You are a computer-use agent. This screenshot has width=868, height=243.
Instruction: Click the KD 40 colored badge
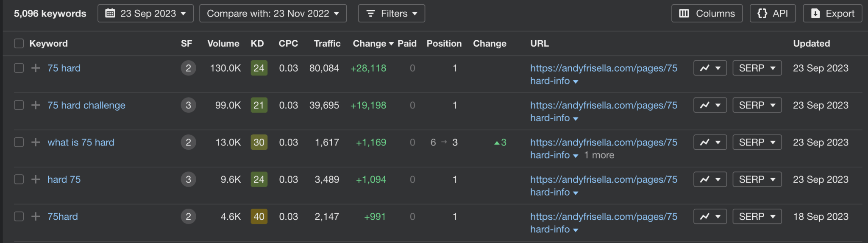tap(259, 216)
